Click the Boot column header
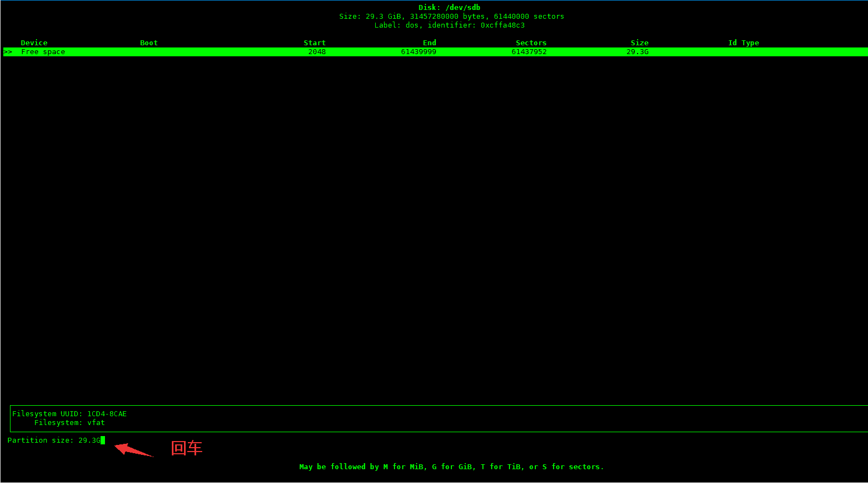The width and height of the screenshot is (868, 483). (149, 43)
